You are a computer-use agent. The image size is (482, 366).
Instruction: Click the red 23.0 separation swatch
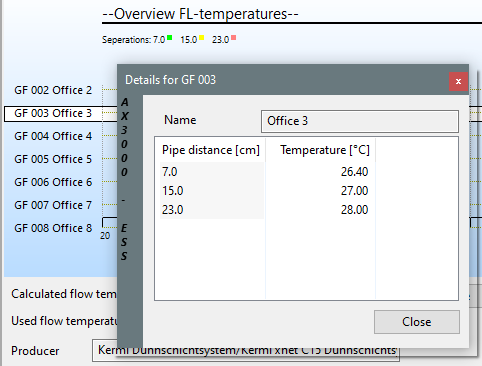[x=234, y=38]
